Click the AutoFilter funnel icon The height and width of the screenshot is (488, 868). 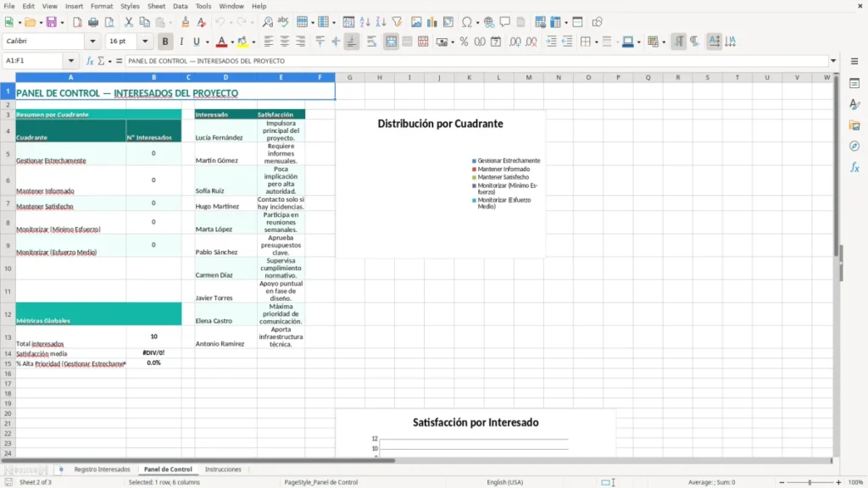coord(397,22)
